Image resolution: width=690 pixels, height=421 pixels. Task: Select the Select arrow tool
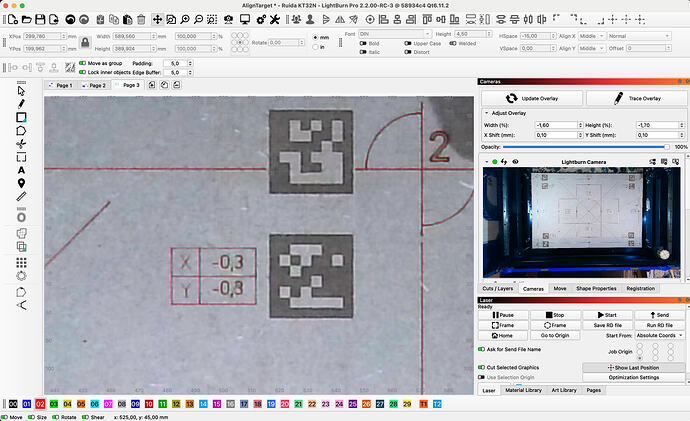click(21, 91)
